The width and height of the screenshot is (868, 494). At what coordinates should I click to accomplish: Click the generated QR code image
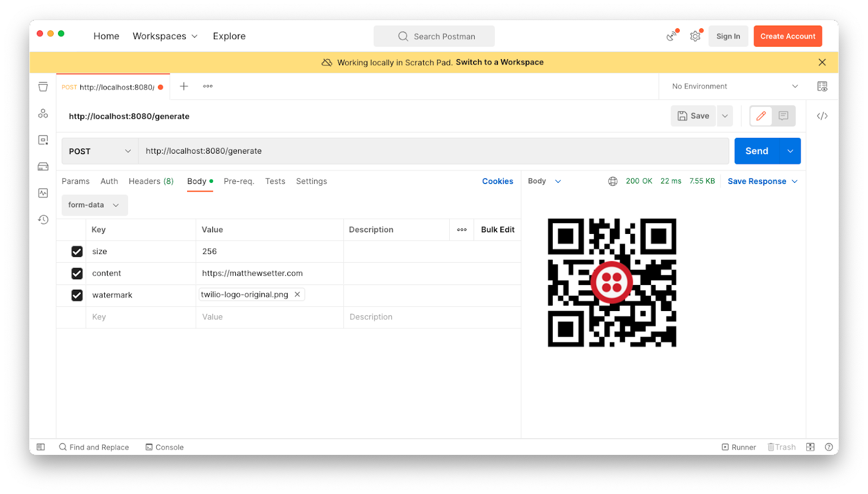coord(612,283)
